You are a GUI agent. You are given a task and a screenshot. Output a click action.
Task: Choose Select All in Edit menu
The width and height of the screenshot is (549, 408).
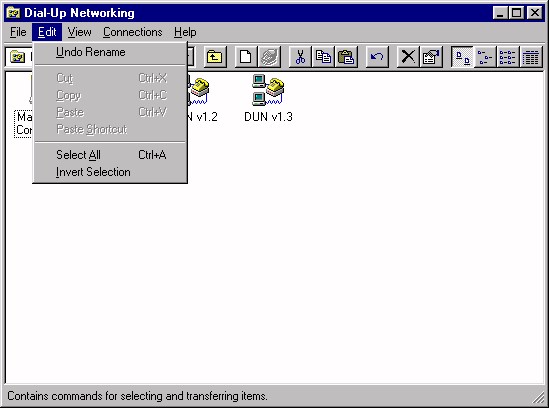(110, 155)
